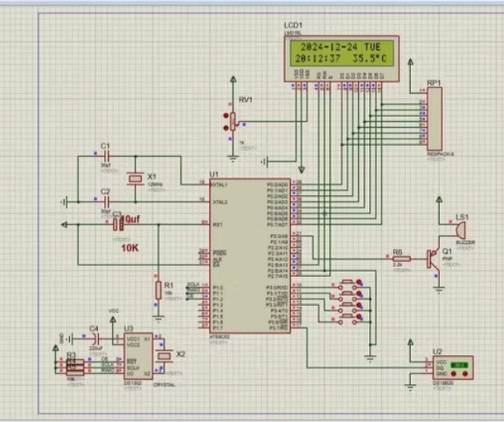This screenshot has height=422, width=504.
Task: Click the 'RST' pin label on U1
Action: [217, 224]
